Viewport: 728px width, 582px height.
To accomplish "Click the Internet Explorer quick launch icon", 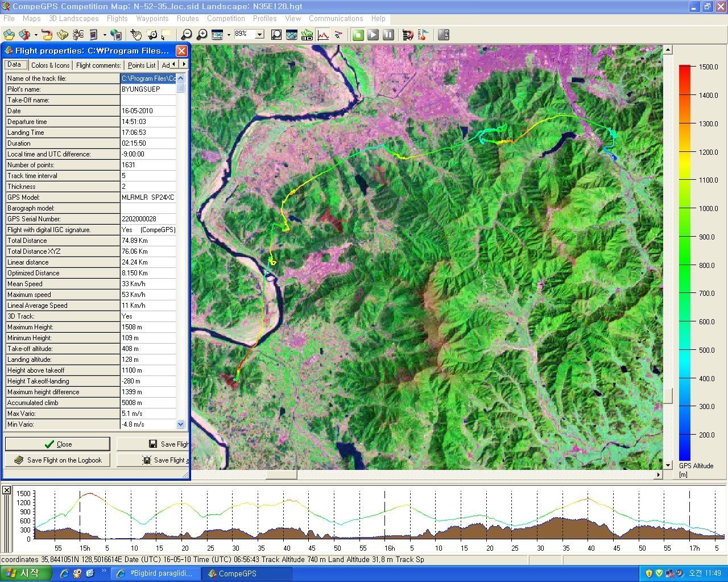I will (64, 573).
